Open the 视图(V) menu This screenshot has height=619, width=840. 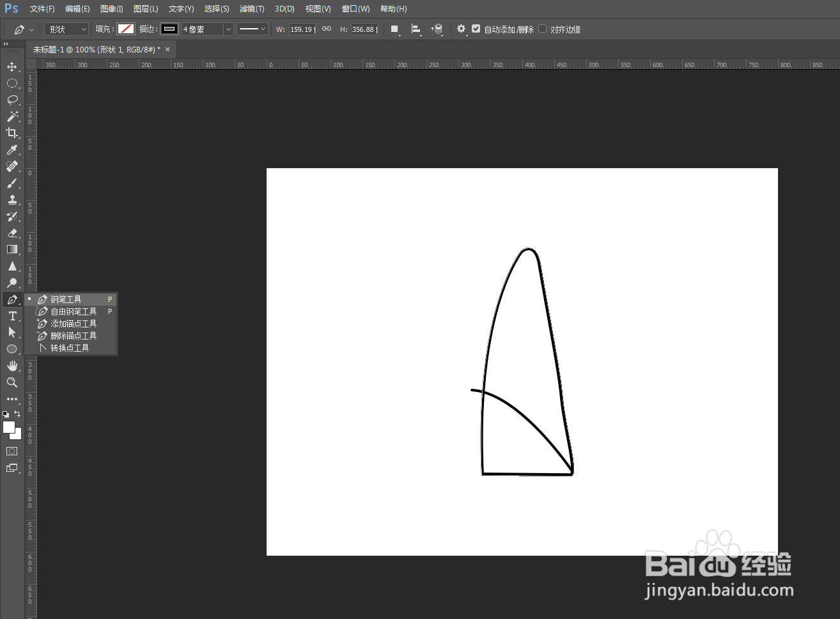318,9
